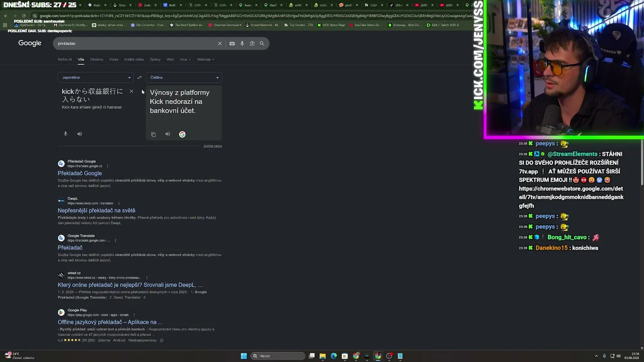Screen dimensions: 644x362
Task: Click the magnifier search button
Action: click(262, 43)
